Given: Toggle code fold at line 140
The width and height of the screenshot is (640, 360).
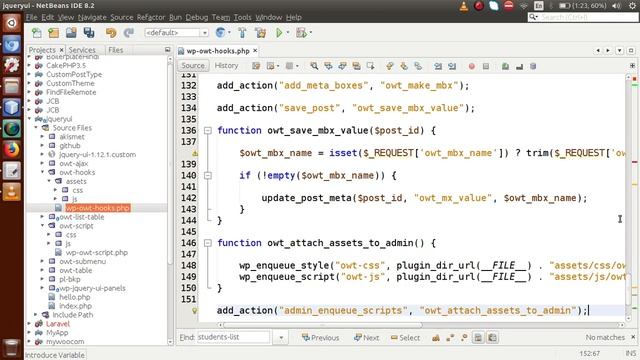Looking at the screenshot, I should pos(208,176).
